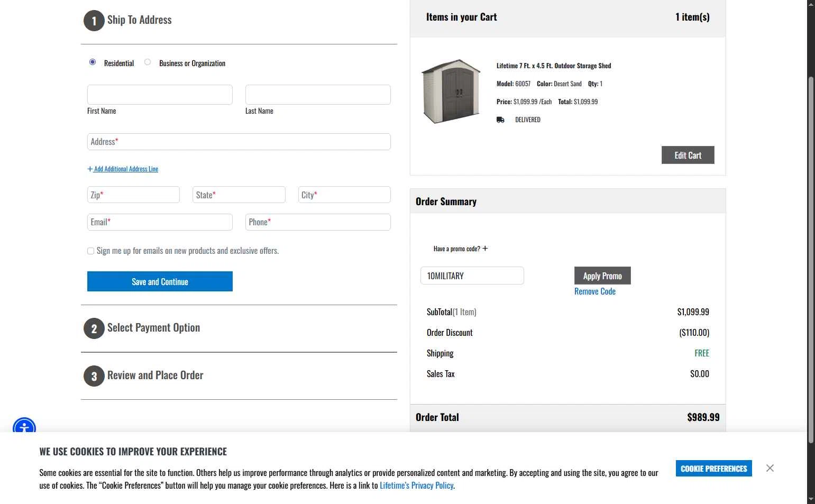Expand promo code plus icon

coord(485,249)
